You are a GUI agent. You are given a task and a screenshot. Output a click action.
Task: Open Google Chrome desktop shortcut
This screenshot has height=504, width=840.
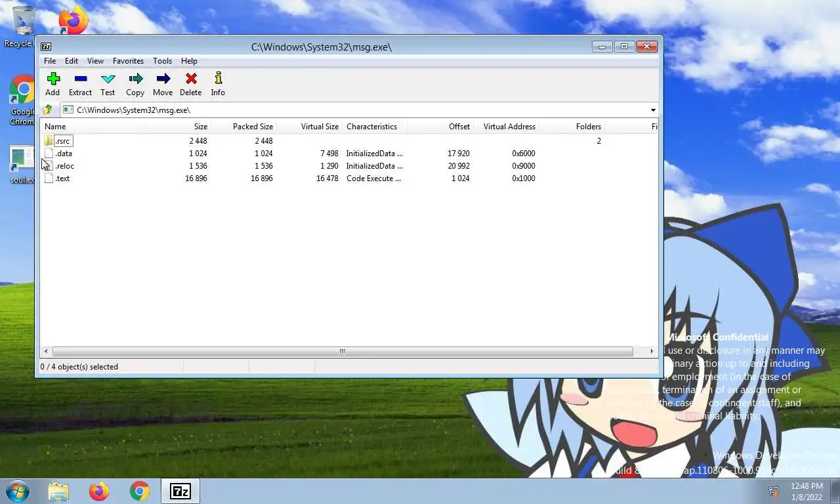pos(22,90)
